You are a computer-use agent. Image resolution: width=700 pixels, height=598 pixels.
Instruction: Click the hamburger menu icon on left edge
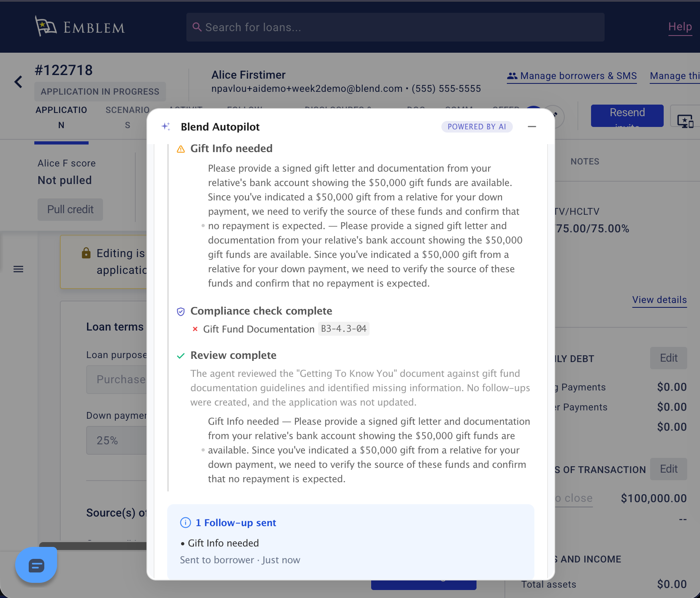pos(18,269)
